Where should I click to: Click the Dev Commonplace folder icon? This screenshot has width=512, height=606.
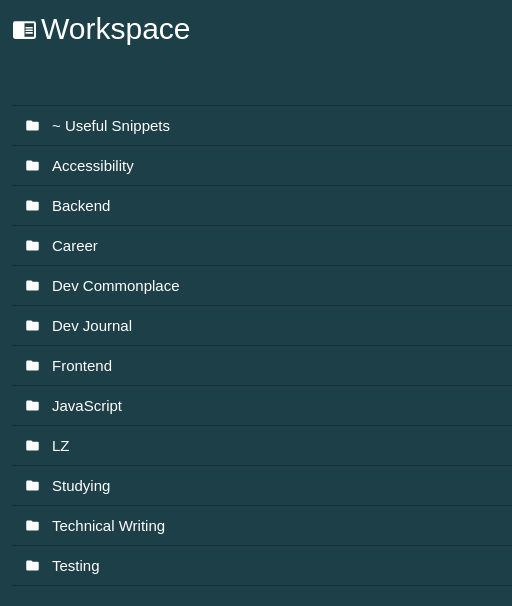pyautogui.click(x=32, y=286)
